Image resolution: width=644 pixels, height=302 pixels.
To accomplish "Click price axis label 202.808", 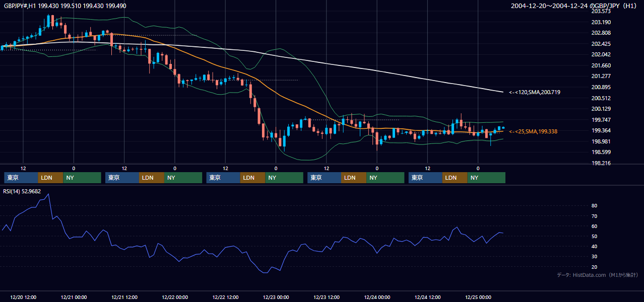I will tap(601, 33).
